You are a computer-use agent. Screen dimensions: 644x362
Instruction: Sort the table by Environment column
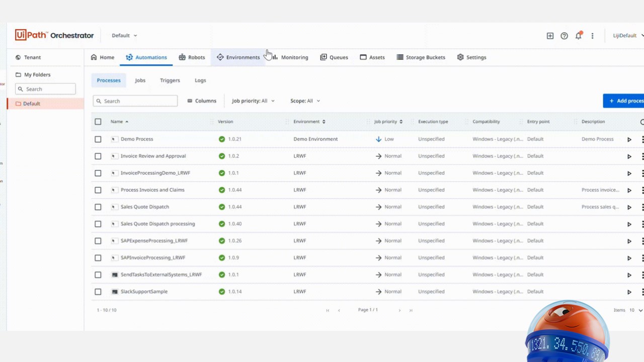pos(309,122)
